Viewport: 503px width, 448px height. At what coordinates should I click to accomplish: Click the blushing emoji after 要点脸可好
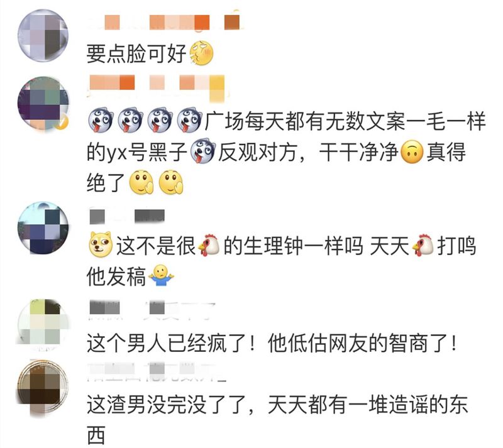click(201, 53)
